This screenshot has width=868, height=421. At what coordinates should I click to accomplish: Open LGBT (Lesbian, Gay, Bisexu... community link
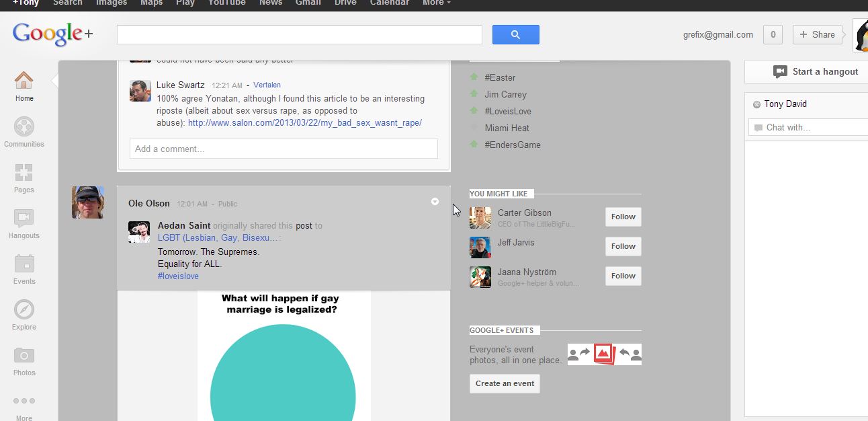pos(218,237)
